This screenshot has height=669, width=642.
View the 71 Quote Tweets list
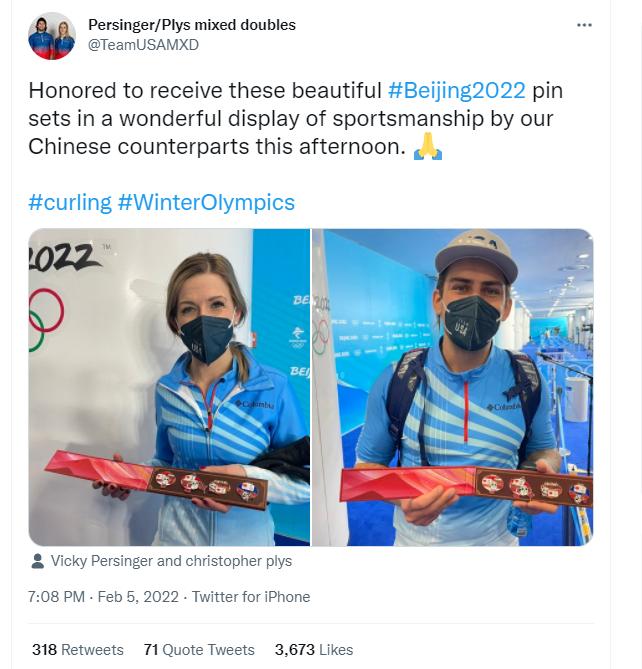[x=199, y=650]
